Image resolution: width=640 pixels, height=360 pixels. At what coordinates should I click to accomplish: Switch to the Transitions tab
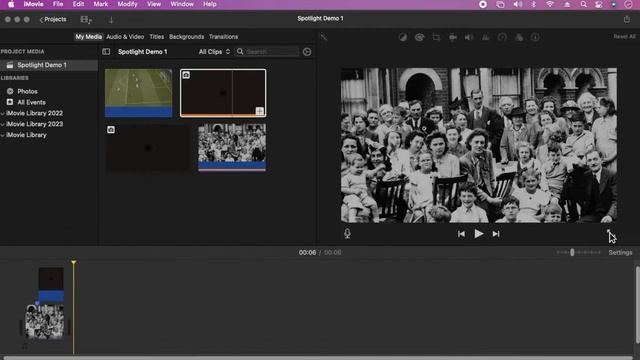pyautogui.click(x=223, y=37)
